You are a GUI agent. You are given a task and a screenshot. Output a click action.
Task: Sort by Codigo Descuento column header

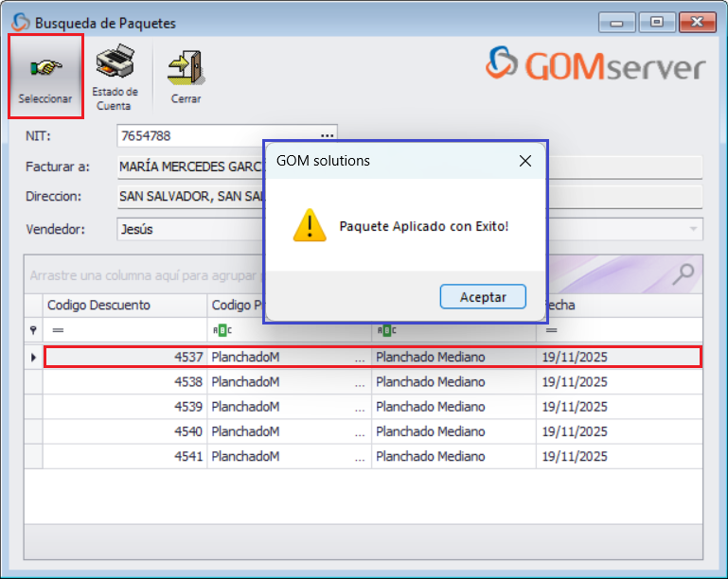(x=125, y=306)
